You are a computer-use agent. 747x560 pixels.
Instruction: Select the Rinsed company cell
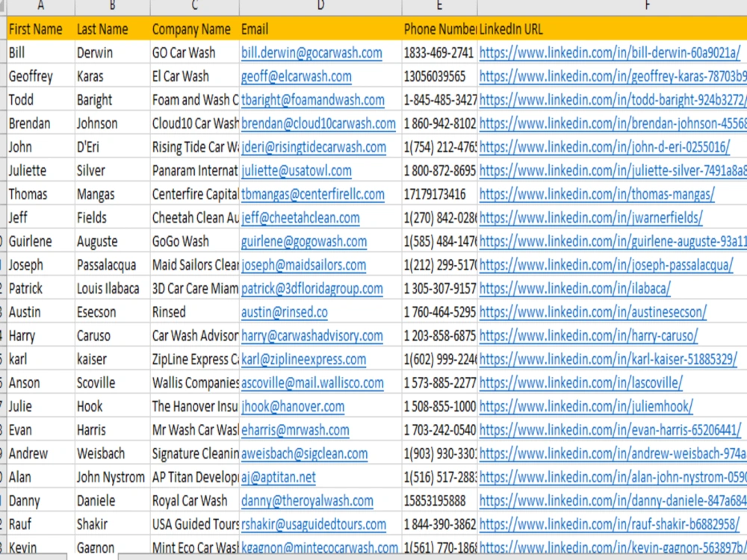tap(194, 312)
